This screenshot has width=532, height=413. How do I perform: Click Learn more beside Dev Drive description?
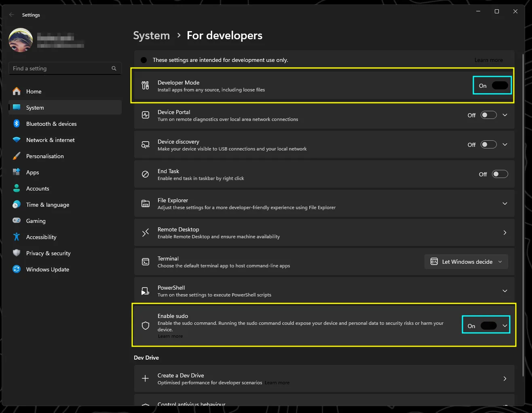[x=277, y=383]
